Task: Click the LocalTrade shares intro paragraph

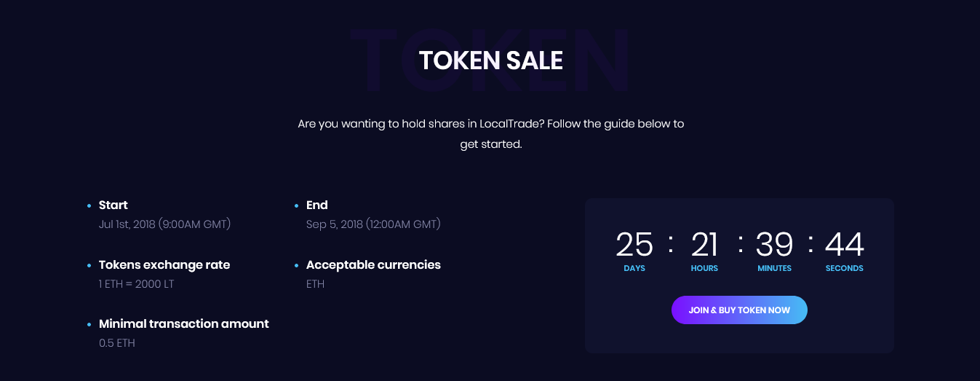Action: point(490,134)
